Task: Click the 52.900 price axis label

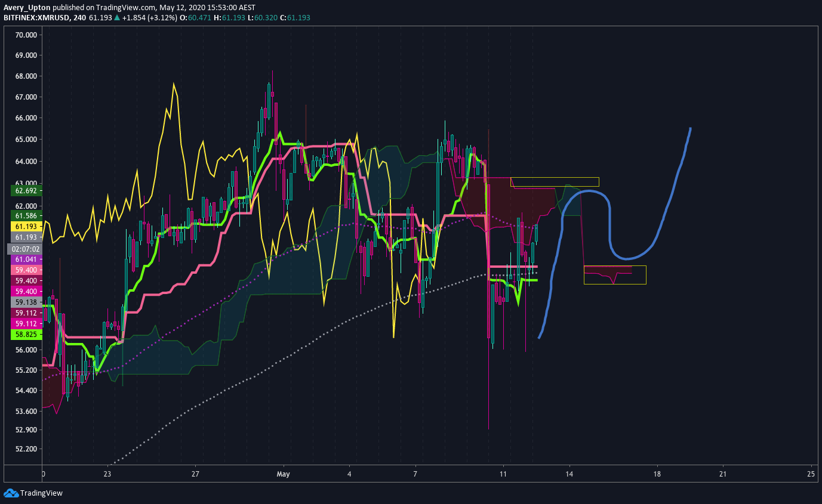Action: pos(26,430)
